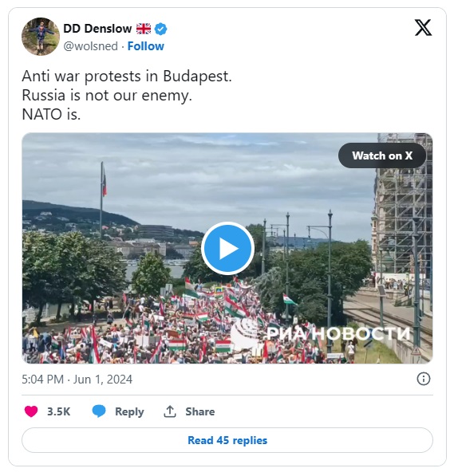Click the 3.5K likes count
The height and width of the screenshot is (476, 454).
pos(59,411)
